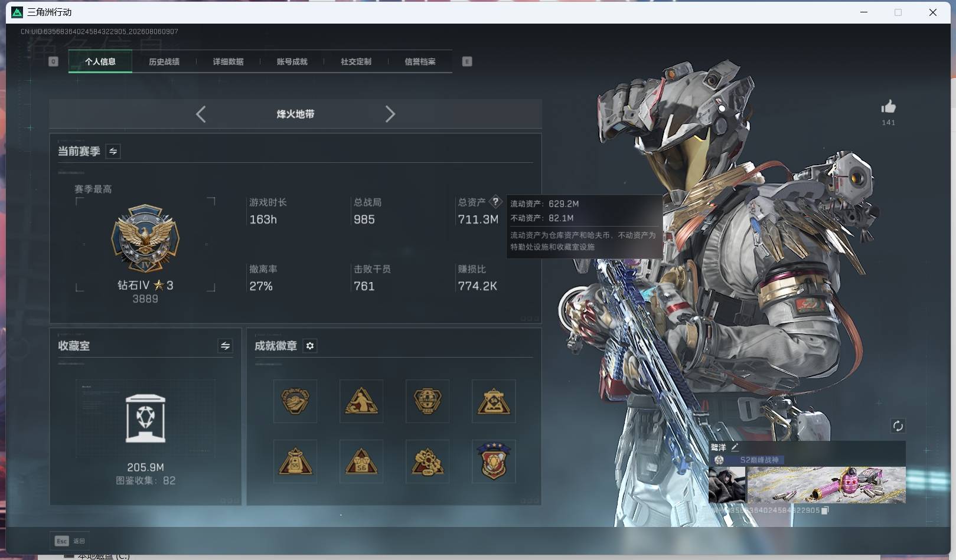The image size is (956, 560).
Task: Click the Esc 返回 back button
Action: pyautogui.click(x=70, y=541)
